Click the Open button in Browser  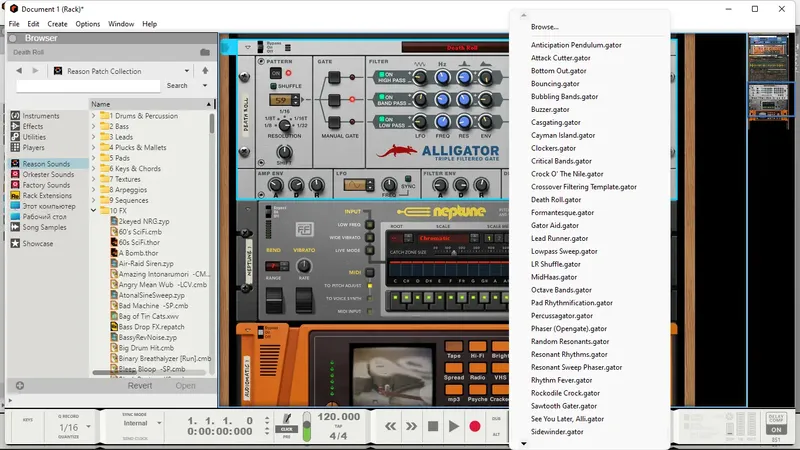point(185,386)
